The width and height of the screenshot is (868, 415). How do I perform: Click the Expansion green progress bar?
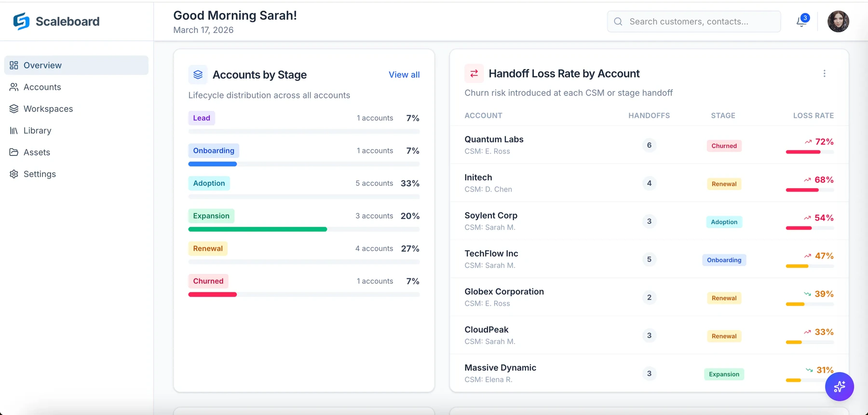coord(258,229)
